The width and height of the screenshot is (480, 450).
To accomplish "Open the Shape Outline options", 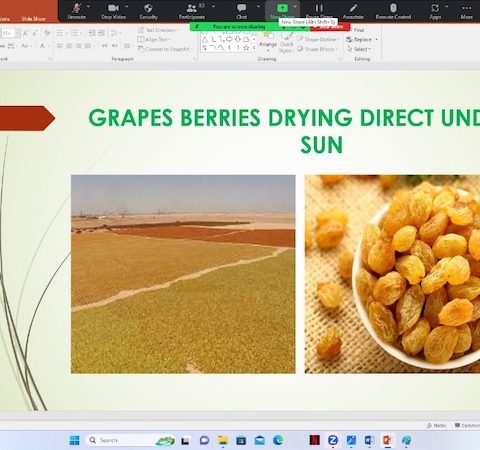I will pos(318,39).
